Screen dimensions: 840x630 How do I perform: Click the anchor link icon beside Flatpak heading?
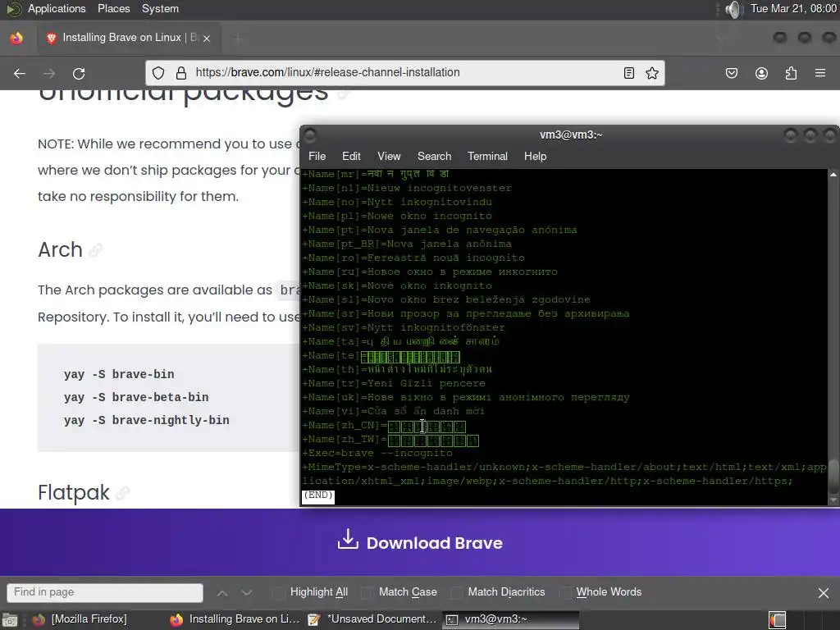coord(123,492)
